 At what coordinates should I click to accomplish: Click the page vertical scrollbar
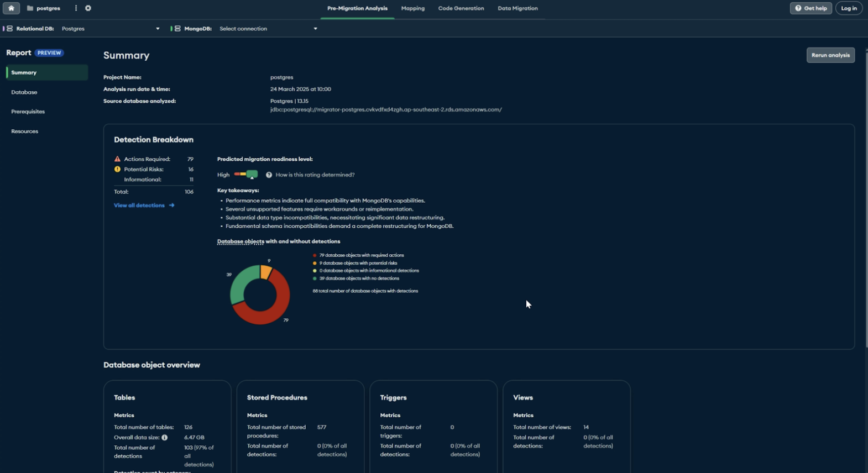coord(866,199)
